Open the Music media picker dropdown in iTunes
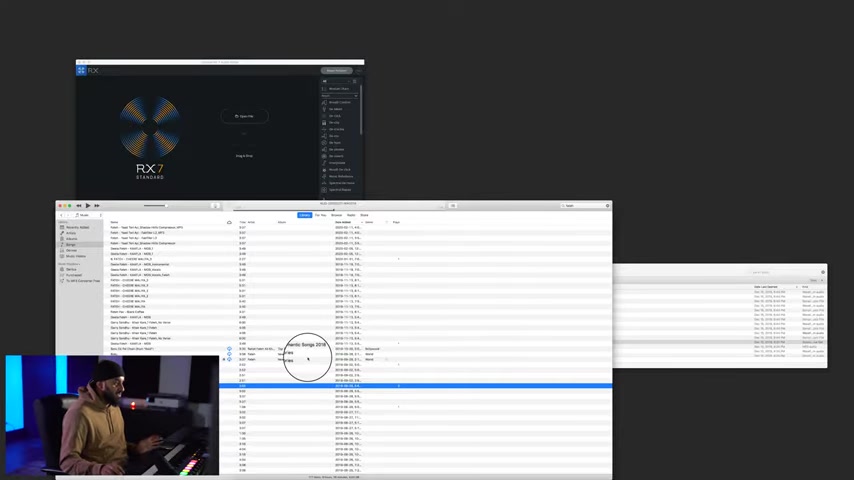The width and height of the screenshot is (854, 480). click(88, 215)
